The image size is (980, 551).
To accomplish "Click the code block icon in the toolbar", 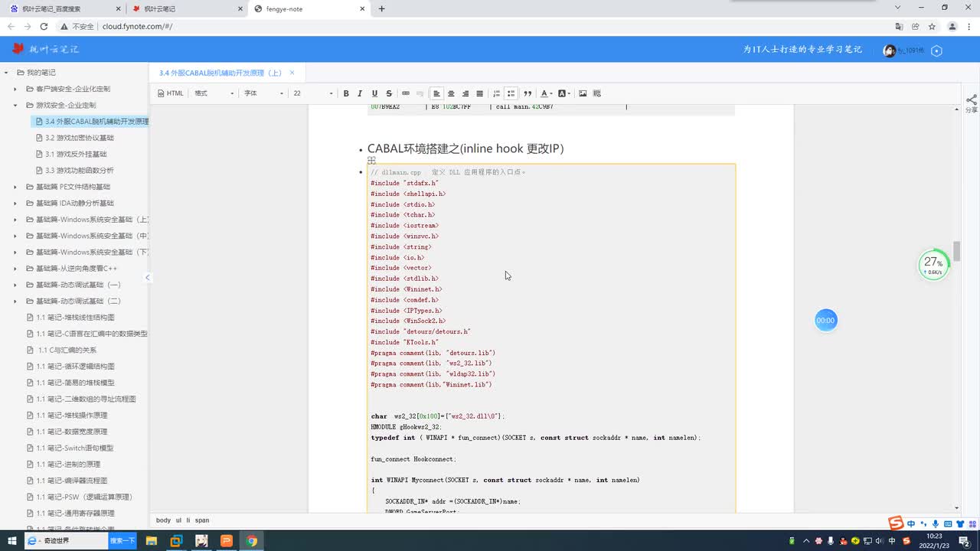I will tap(597, 93).
